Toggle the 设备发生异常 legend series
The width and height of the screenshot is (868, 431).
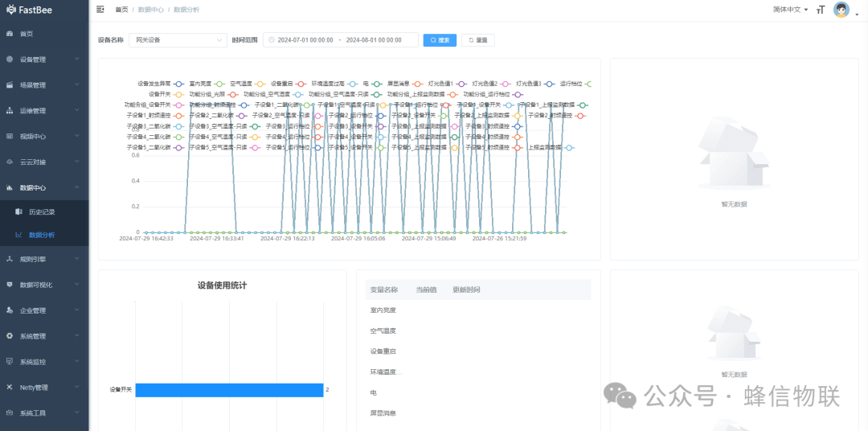point(161,84)
